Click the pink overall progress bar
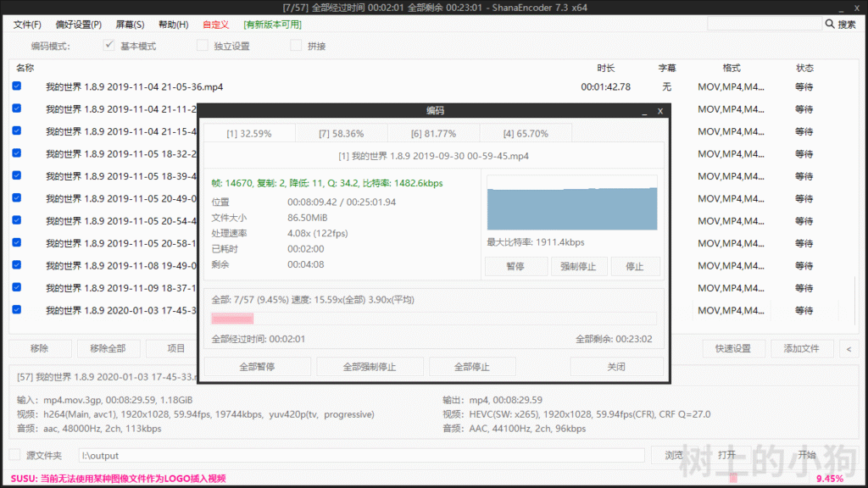868x488 pixels. [x=432, y=319]
